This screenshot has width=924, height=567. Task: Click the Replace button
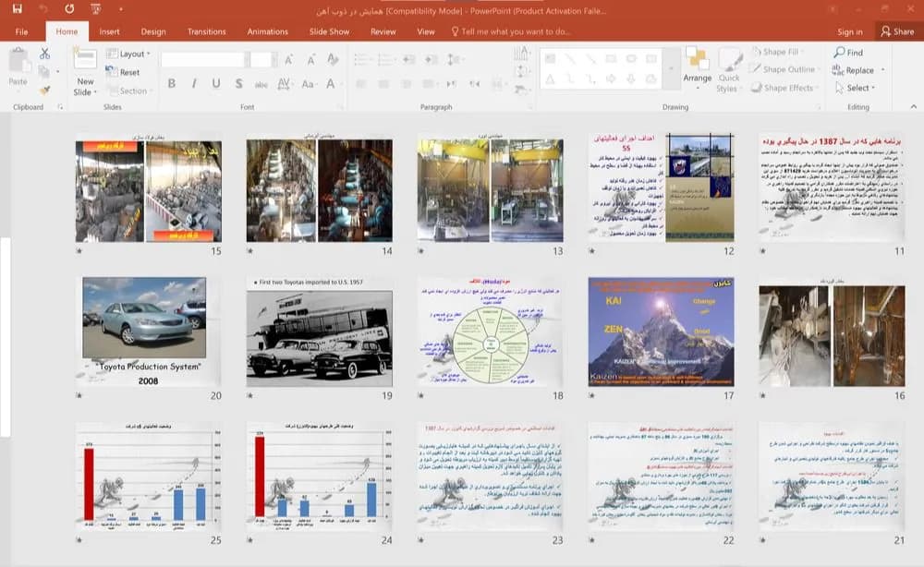[x=854, y=70]
